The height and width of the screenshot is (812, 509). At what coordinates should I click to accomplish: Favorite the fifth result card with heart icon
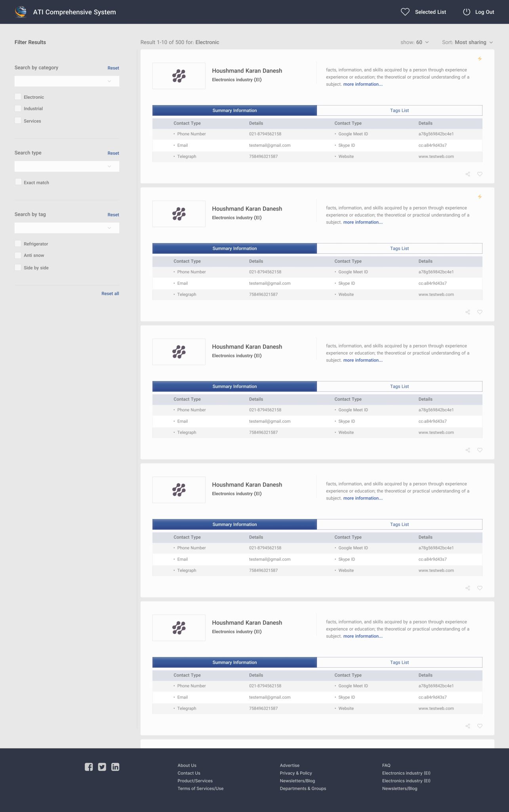tap(480, 726)
